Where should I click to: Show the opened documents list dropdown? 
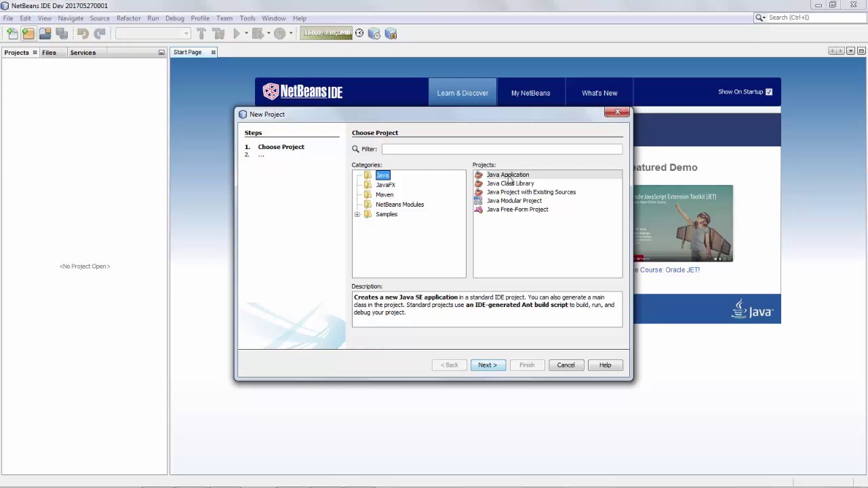852,51
